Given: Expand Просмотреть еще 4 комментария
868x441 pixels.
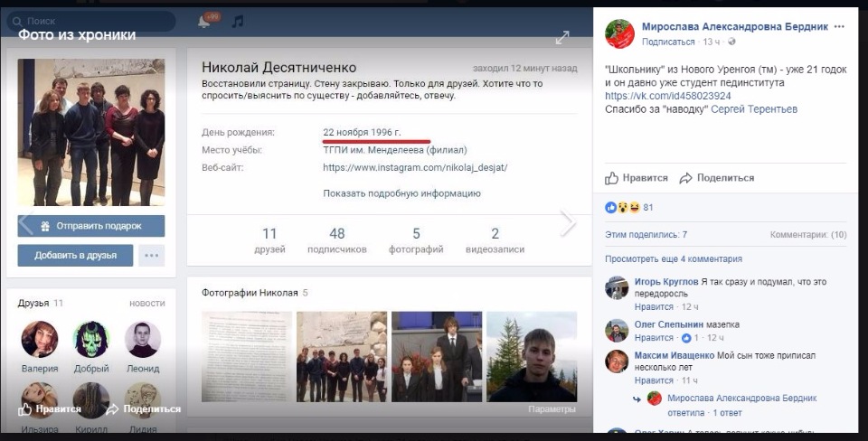Looking at the screenshot, I should pos(674,259).
